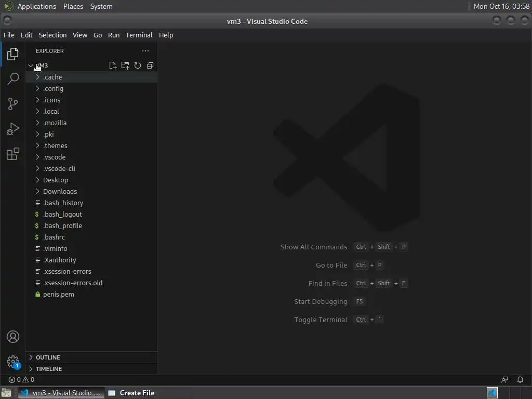This screenshot has width=532, height=399.
Task: Click the show desktop icon in taskbar
Action: pos(6,393)
